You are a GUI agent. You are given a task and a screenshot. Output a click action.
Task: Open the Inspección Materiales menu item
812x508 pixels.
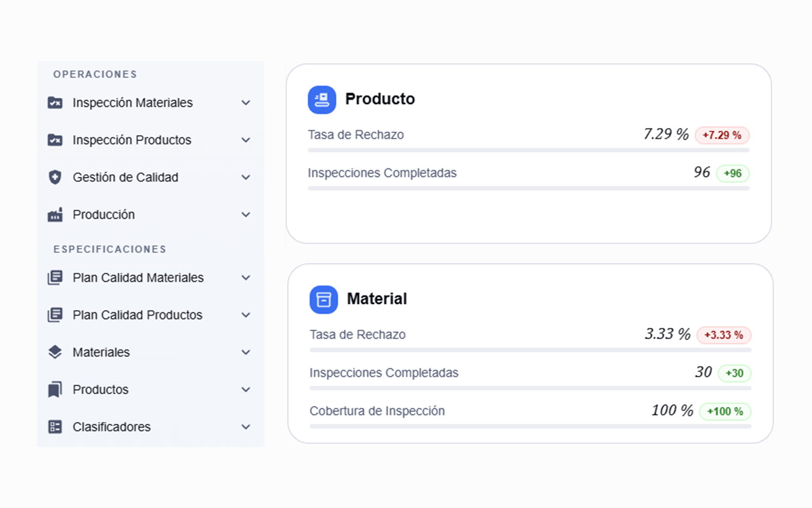tap(150, 103)
